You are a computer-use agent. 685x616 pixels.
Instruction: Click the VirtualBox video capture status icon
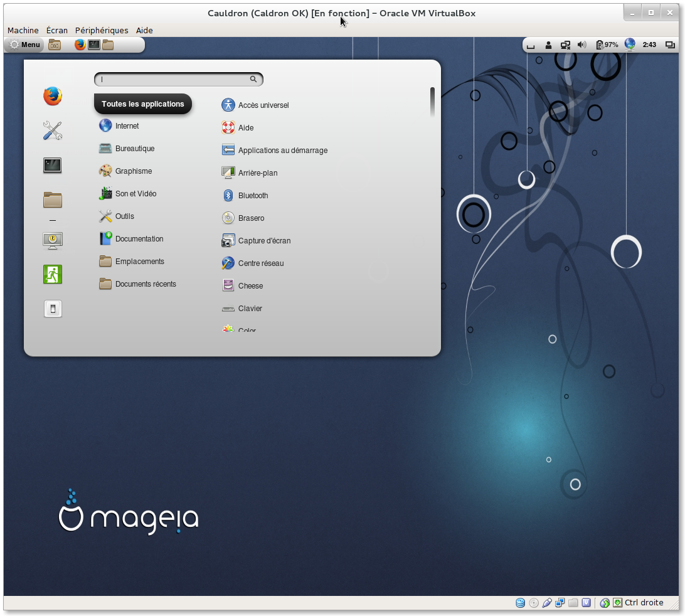click(x=586, y=603)
